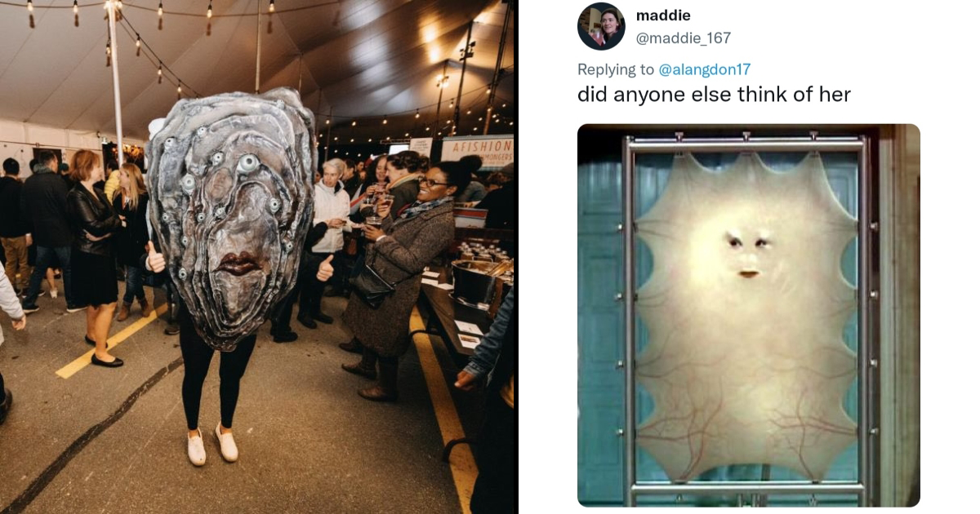Click maddie's profile avatar
980x514 pixels.
pos(601,27)
